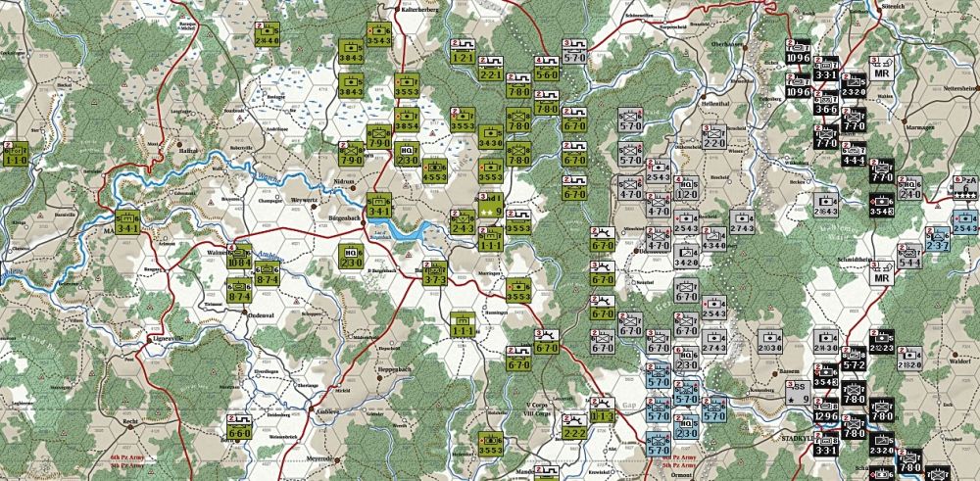
Task: Click the black 12-9-6 panzer counter
Action: click(825, 409)
